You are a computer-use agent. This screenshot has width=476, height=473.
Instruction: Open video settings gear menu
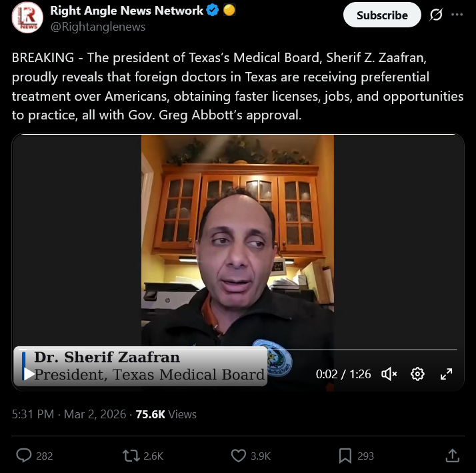pyautogui.click(x=417, y=374)
